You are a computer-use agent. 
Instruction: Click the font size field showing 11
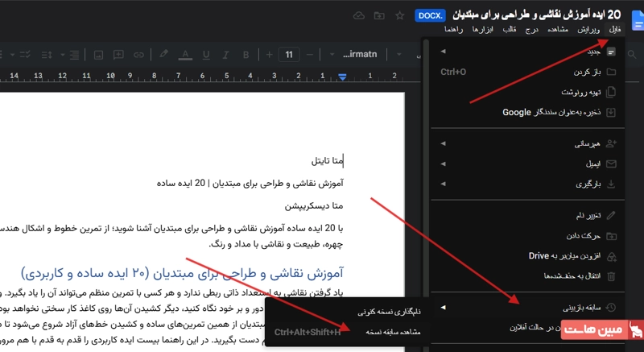tap(289, 55)
